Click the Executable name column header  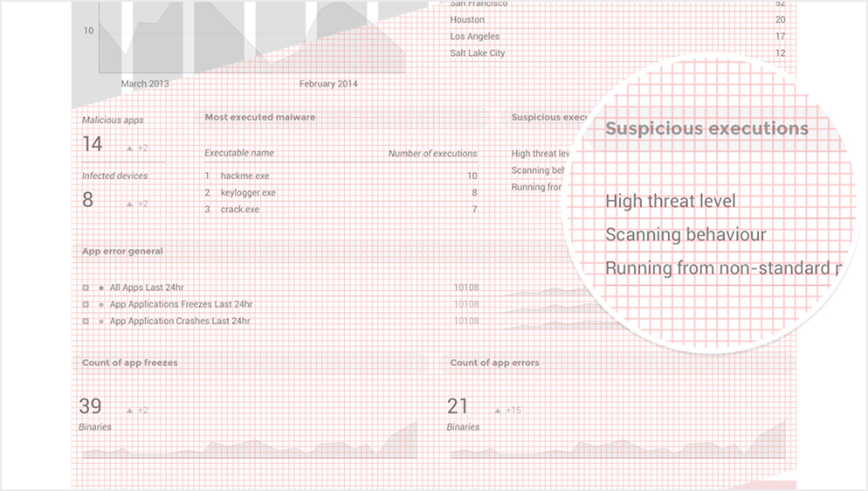[x=239, y=154]
